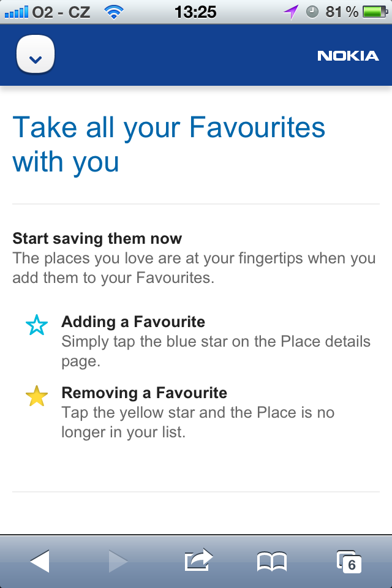
Task: Select the "Adding a Favourite" title
Action: [133, 322]
